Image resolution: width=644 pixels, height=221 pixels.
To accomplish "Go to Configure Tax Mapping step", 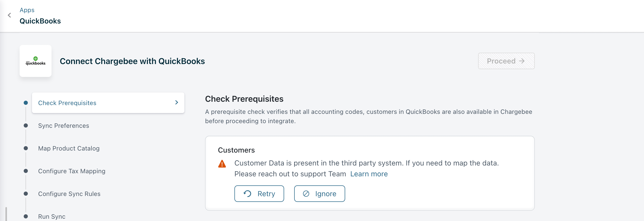I will 72,171.
